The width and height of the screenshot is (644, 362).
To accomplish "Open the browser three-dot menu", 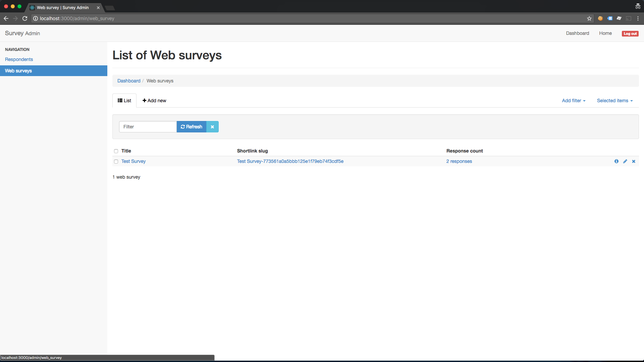I will pyautogui.click(x=638, y=18).
